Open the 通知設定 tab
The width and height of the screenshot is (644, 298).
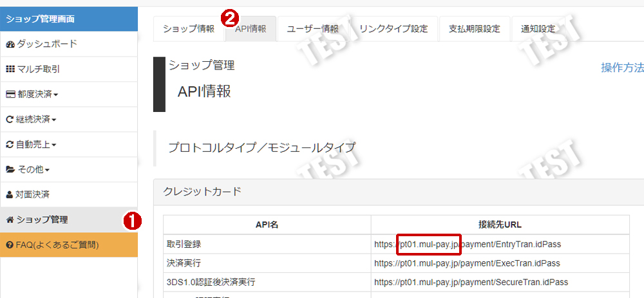[537, 29]
